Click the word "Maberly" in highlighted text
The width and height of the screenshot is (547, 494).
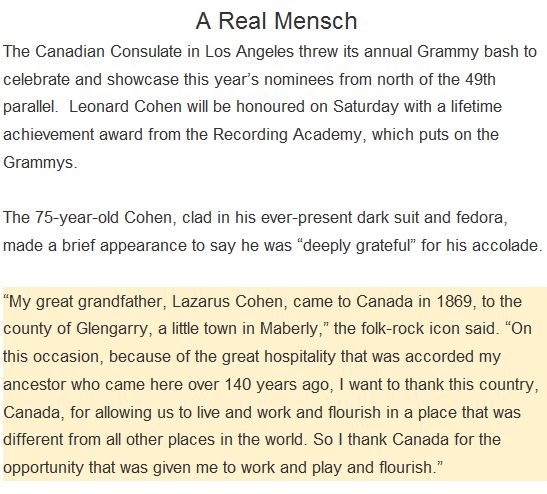pyautogui.click(x=288, y=329)
